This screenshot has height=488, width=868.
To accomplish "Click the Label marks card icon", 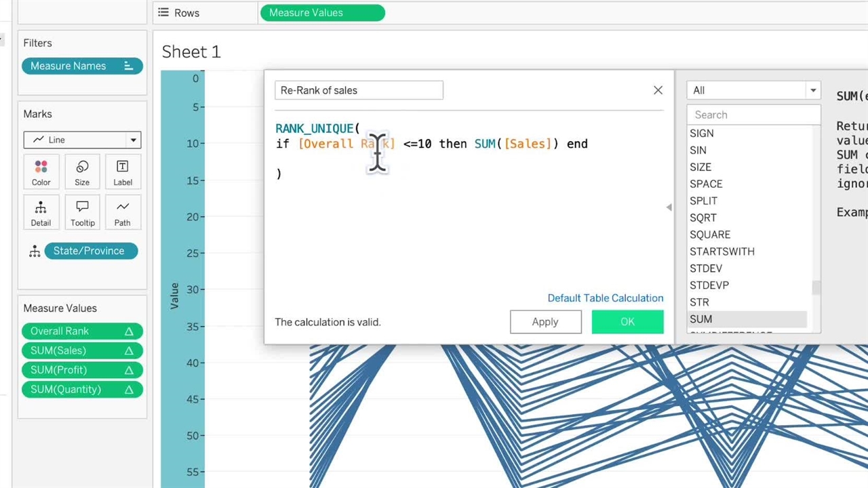I will [x=123, y=167].
